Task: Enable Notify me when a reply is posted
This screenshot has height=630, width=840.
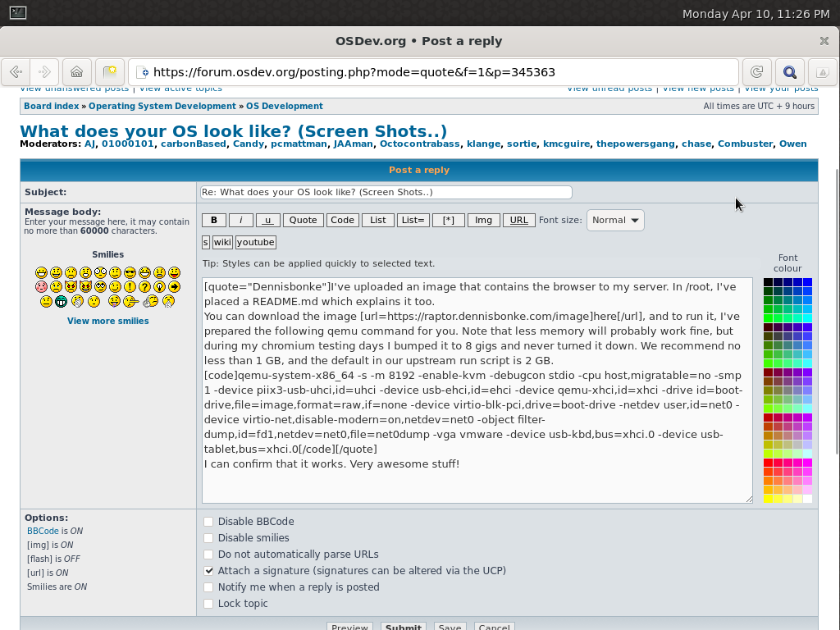Action: coord(208,587)
